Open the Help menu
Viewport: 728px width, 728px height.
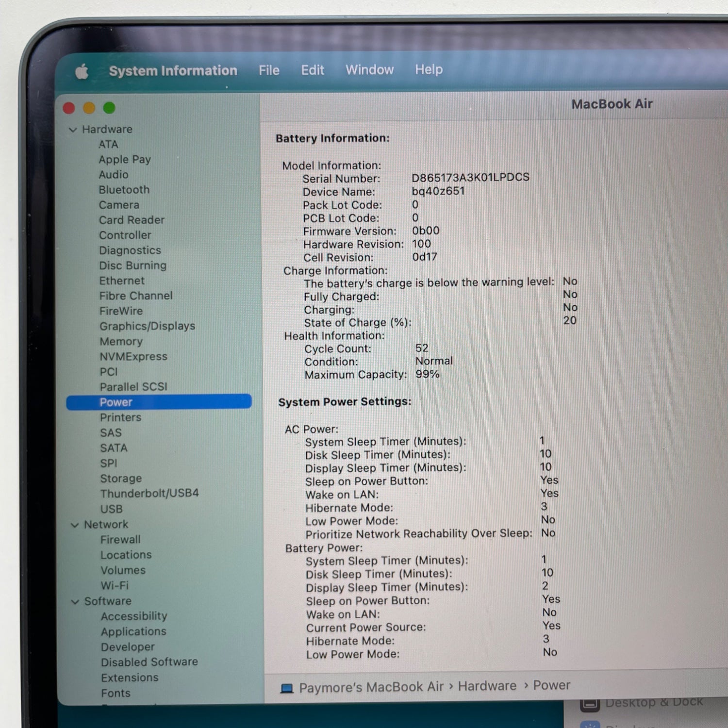pyautogui.click(x=429, y=69)
